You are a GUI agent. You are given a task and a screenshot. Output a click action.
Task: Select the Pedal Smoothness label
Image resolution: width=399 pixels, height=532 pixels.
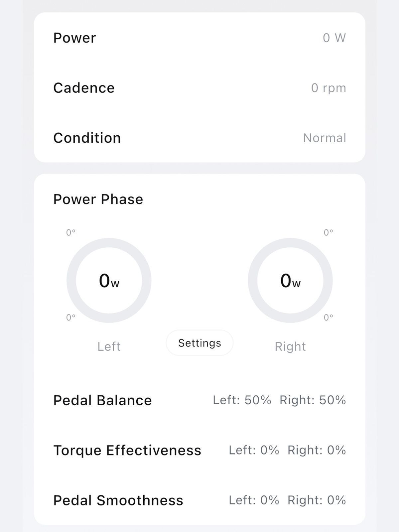point(118,500)
